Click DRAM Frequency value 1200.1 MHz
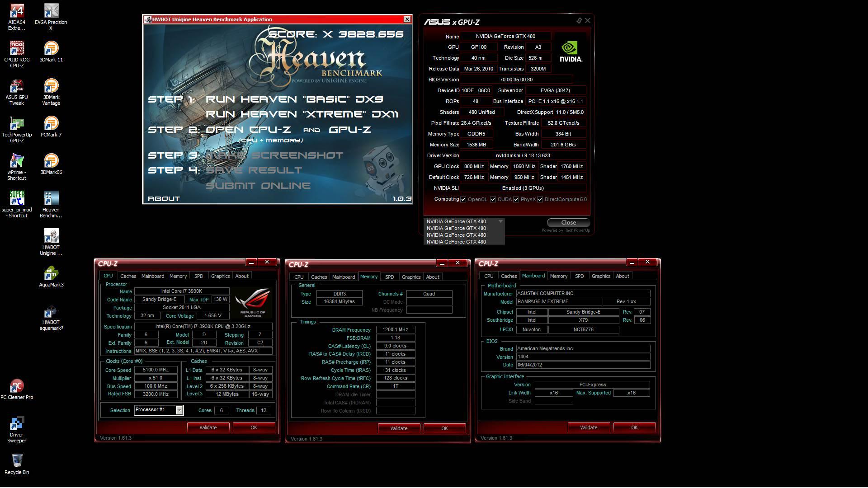868x488 pixels. [396, 330]
